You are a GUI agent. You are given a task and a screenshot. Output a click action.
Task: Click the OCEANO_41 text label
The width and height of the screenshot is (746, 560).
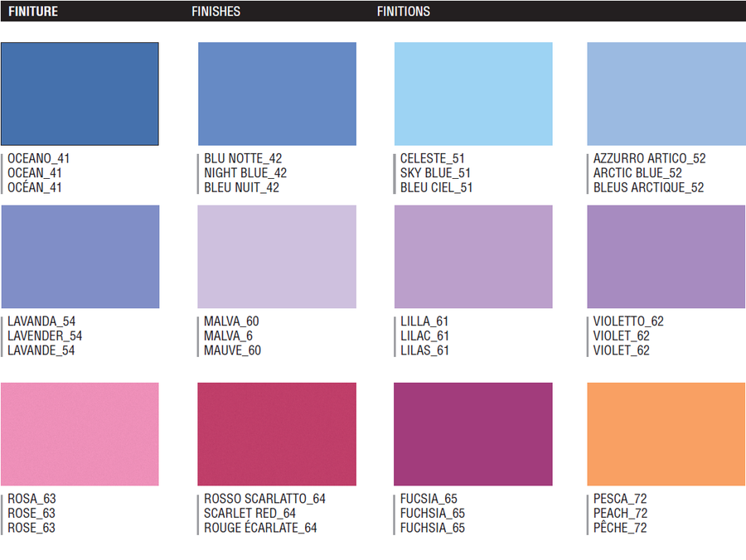coord(38,158)
